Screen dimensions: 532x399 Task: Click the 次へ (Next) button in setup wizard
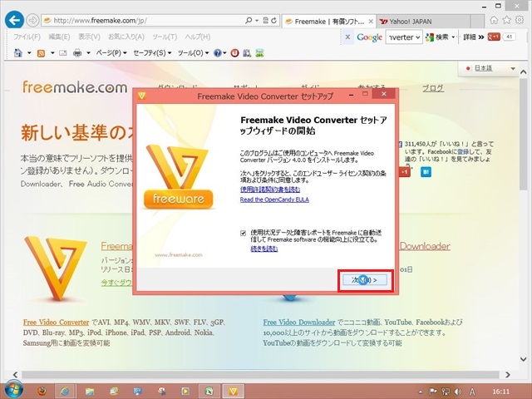click(365, 280)
